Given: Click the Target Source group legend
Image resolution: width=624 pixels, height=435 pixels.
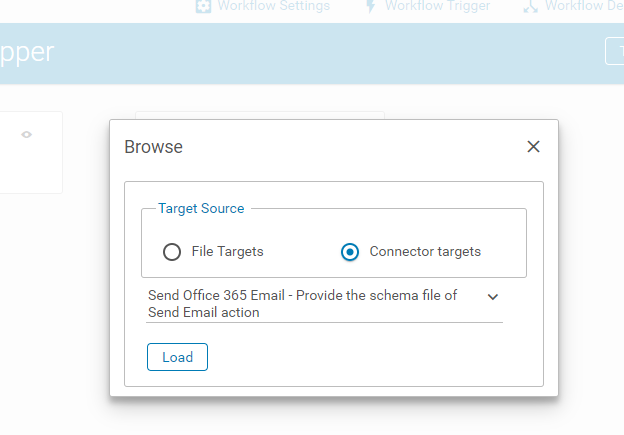Looking at the screenshot, I should 201,209.
